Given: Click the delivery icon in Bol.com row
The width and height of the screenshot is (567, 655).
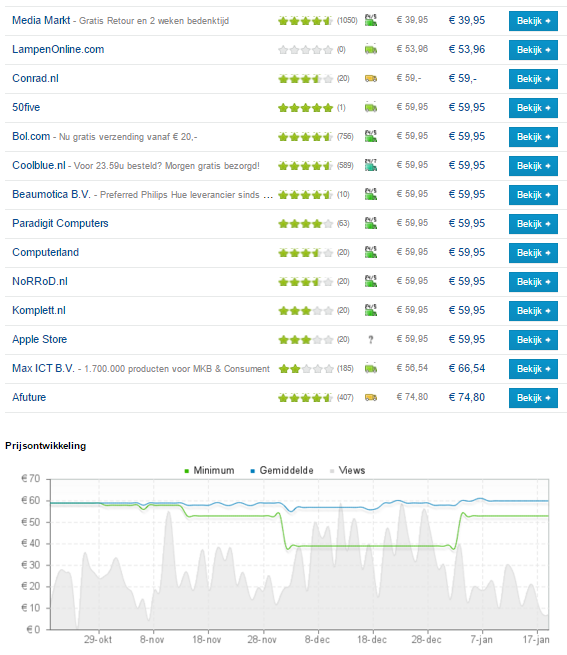Looking at the screenshot, I should [x=371, y=136].
